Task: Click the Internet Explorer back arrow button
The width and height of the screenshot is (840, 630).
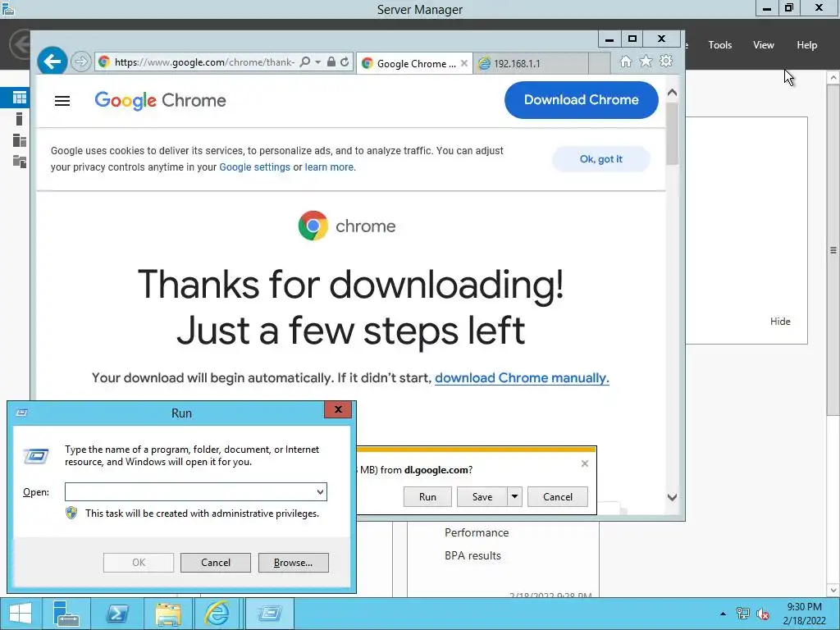Action: point(52,62)
